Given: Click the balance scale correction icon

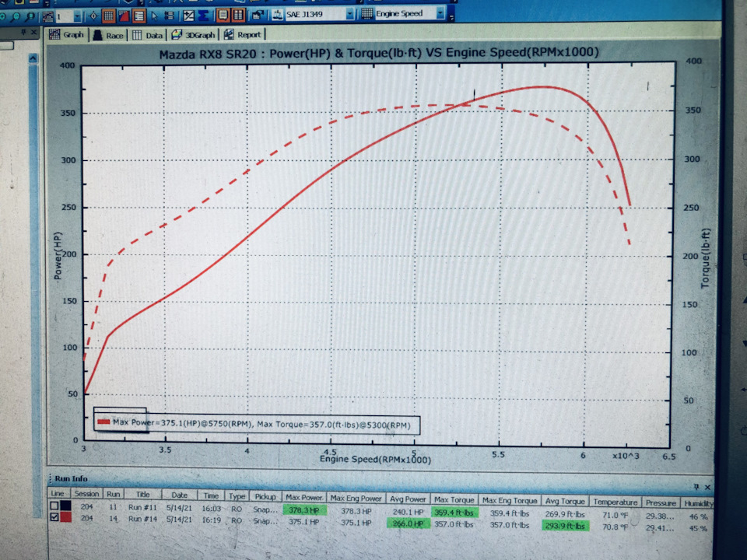Looking at the screenshot, I should pyautogui.click(x=278, y=15).
